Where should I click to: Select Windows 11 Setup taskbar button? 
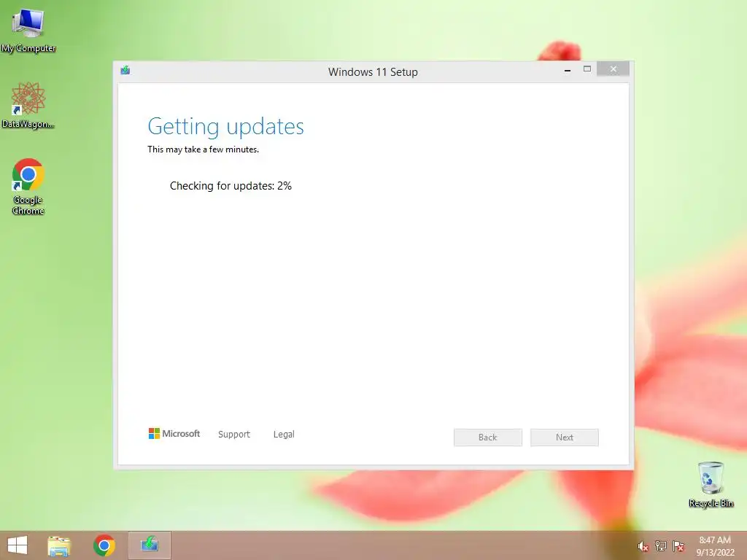(x=149, y=545)
